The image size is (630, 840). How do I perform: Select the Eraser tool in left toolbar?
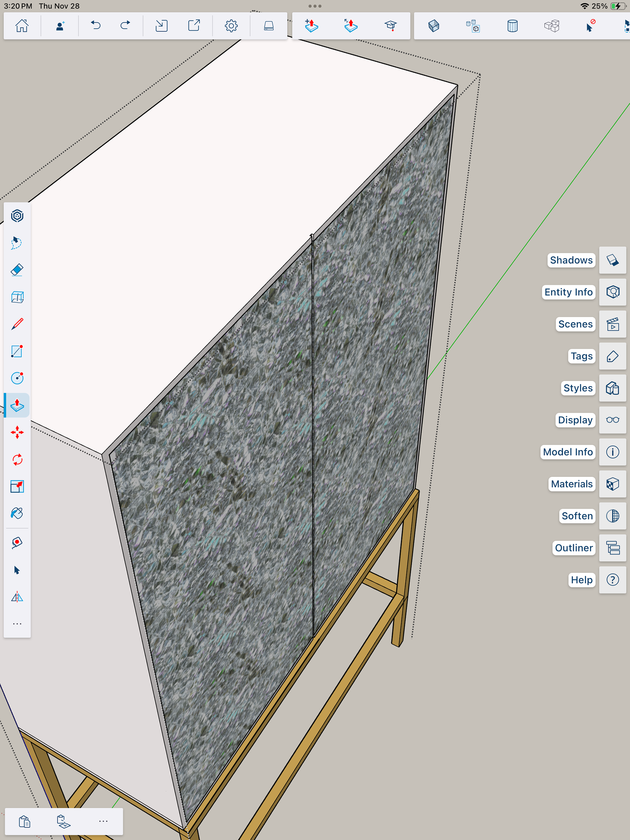[17, 270]
